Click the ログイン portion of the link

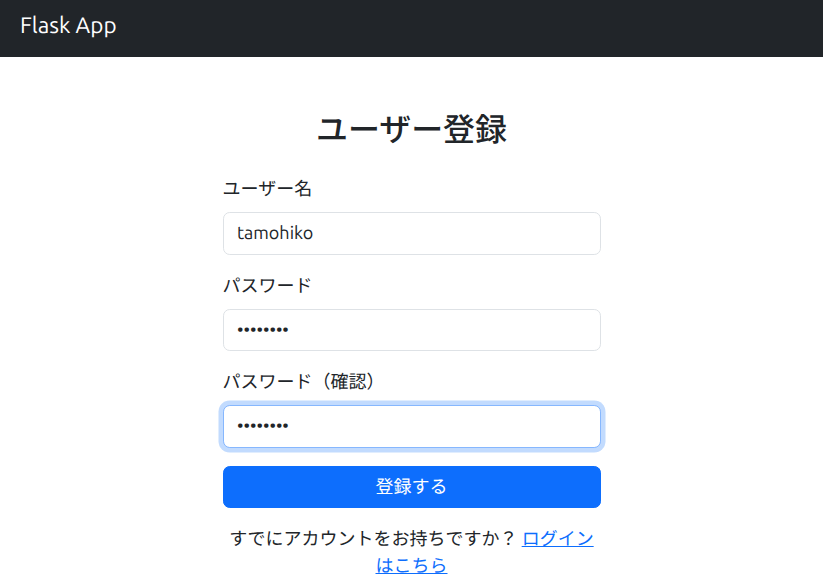tap(557, 539)
